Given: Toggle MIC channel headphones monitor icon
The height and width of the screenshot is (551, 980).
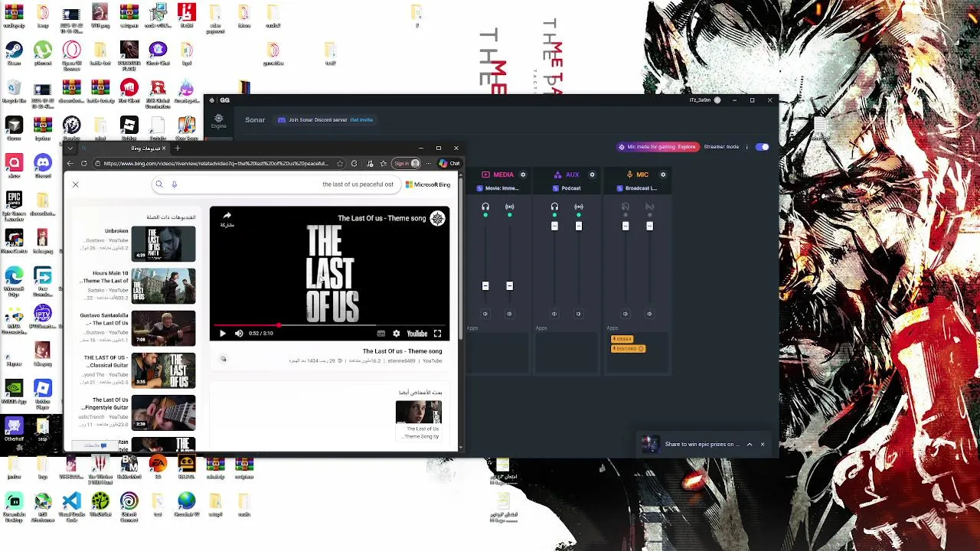Looking at the screenshot, I should coord(626,207).
